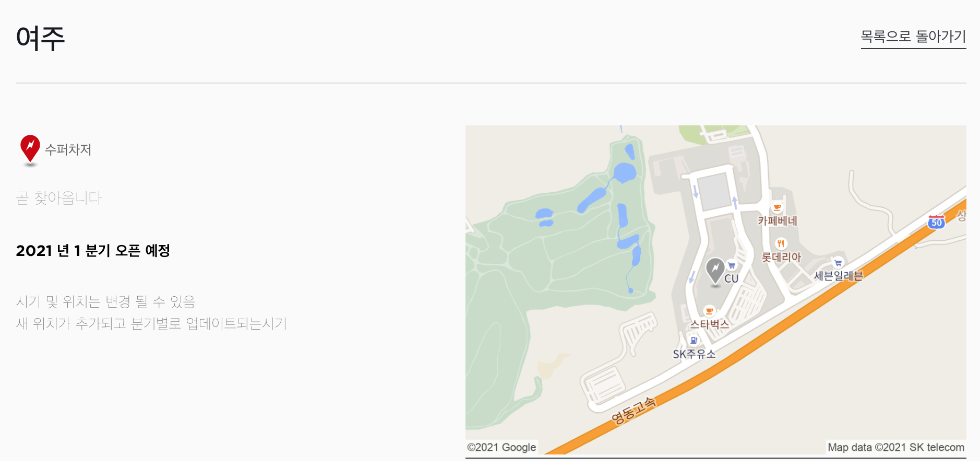Click the 스타벅스 map label

(x=710, y=324)
